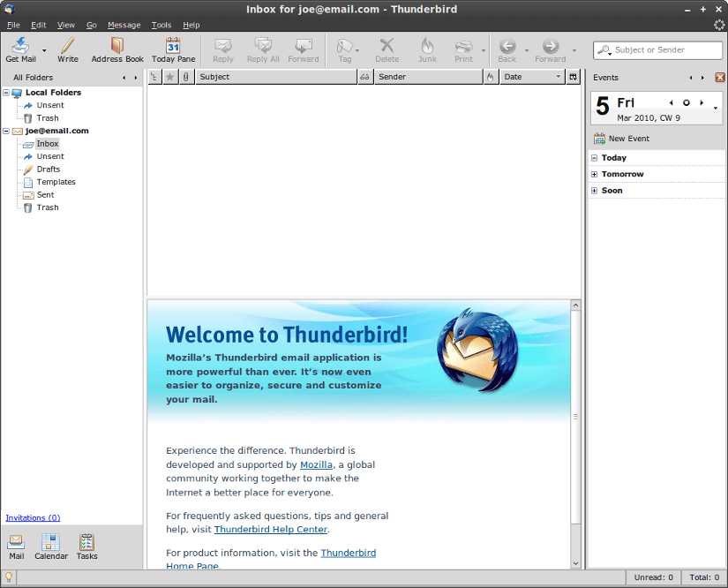
Task: Click the Forward message toolbar icon
Action: click(x=304, y=49)
